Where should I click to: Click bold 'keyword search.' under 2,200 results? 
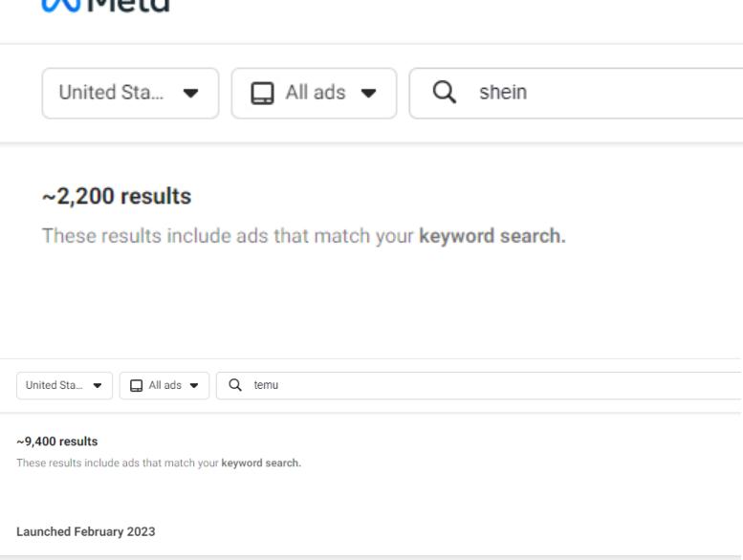pos(492,236)
